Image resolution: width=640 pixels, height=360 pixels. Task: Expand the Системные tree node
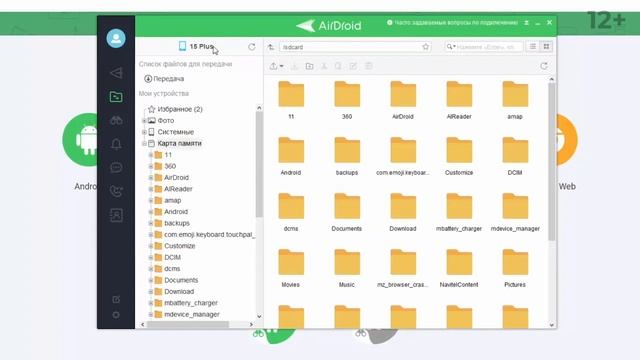144,132
